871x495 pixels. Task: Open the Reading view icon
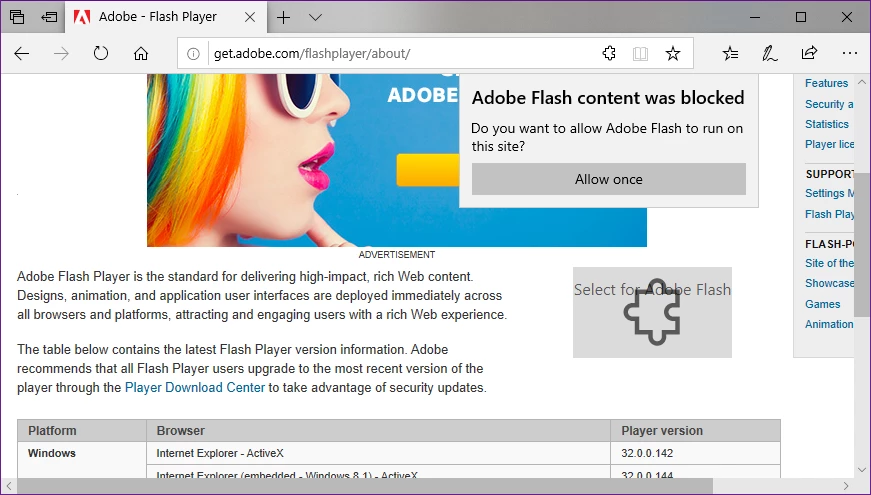[x=640, y=54]
